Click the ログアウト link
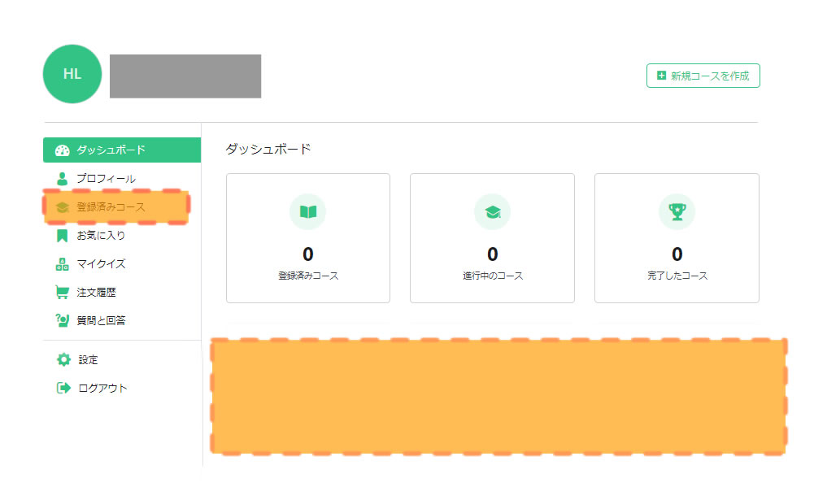This screenshot has height=504, width=814. coord(102,388)
